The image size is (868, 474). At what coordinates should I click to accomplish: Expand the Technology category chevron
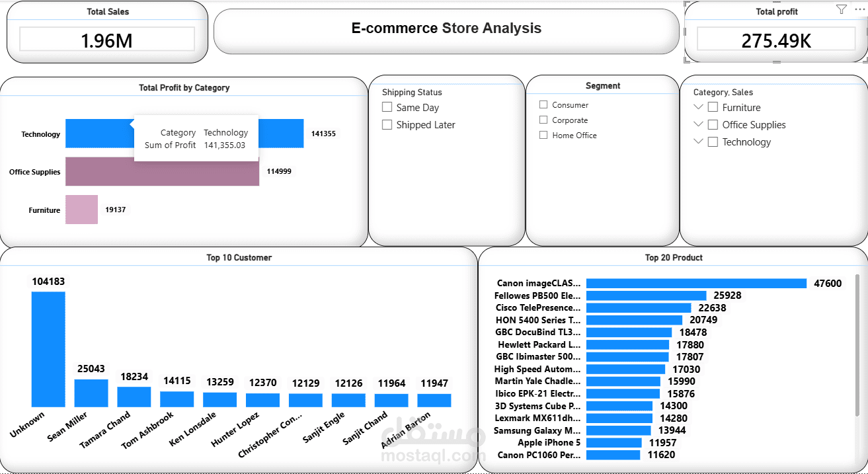699,141
